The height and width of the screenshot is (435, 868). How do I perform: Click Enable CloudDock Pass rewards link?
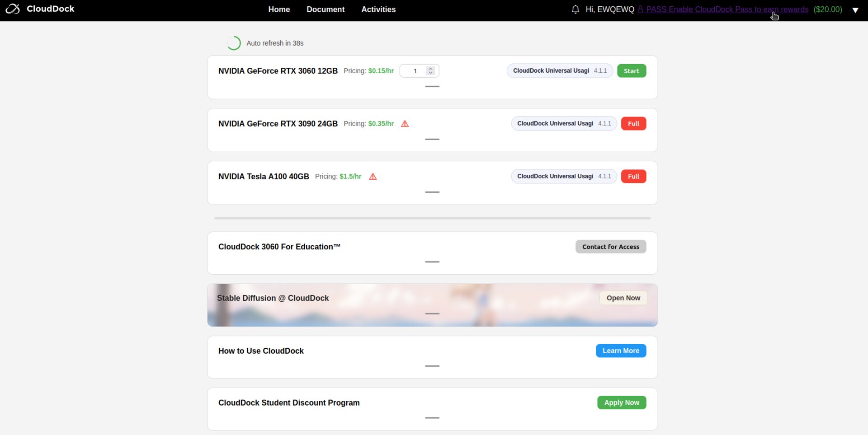click(x=727, y=9)
